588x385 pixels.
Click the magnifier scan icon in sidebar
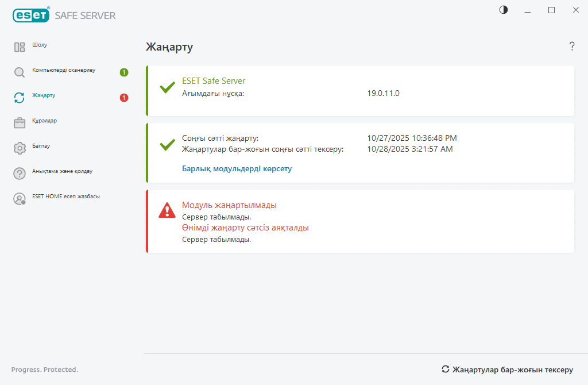pos(20,72)
